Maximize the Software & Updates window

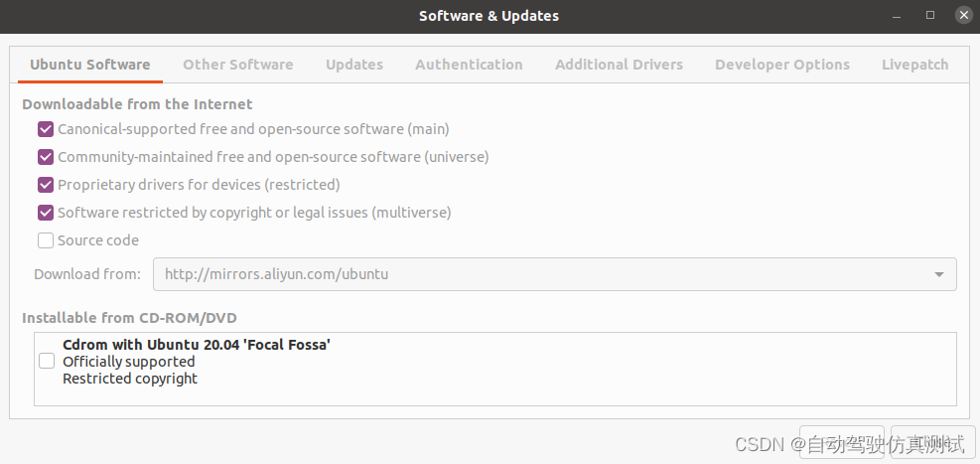[x=930, y=16]
